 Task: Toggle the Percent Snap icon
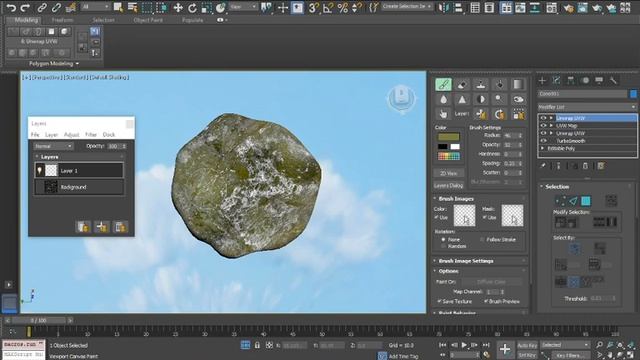point(342,7)
